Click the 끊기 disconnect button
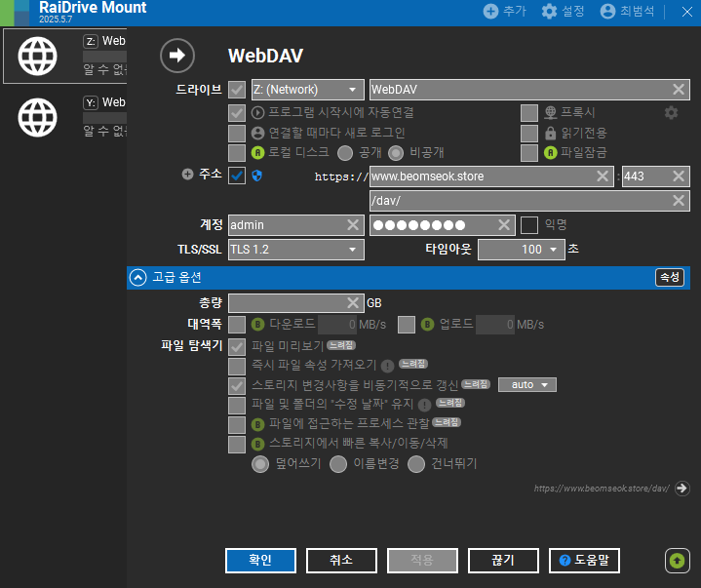Viewport: 701px width, 588px height. click(503, 561)
